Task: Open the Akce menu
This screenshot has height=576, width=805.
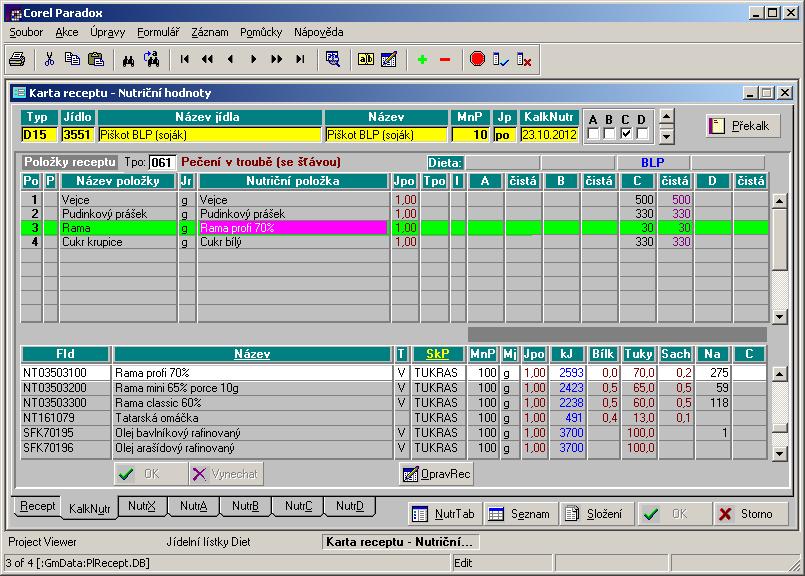Action: (x=67, y=32)
